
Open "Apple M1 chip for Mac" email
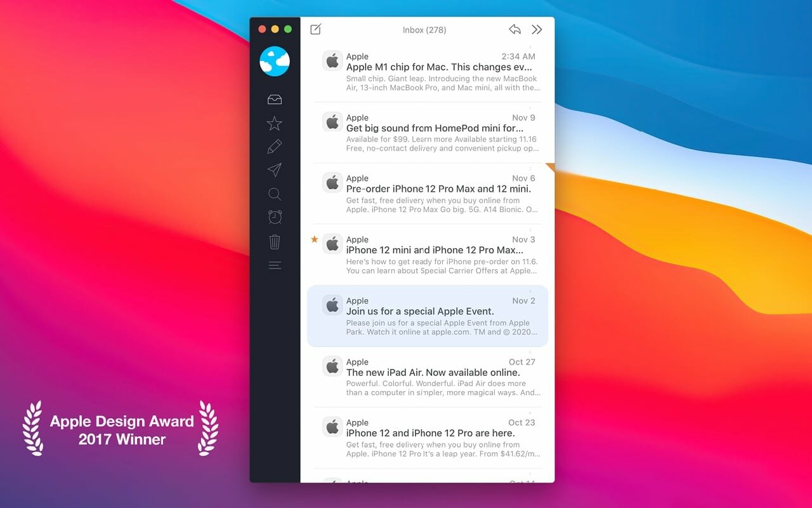coord(428,72)
